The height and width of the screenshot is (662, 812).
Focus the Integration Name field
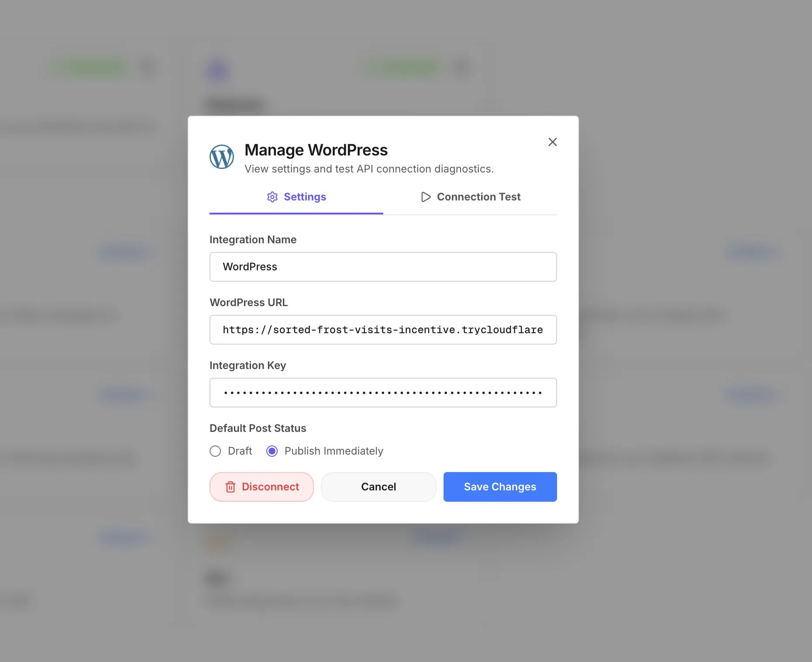click(x=383, y=267)
